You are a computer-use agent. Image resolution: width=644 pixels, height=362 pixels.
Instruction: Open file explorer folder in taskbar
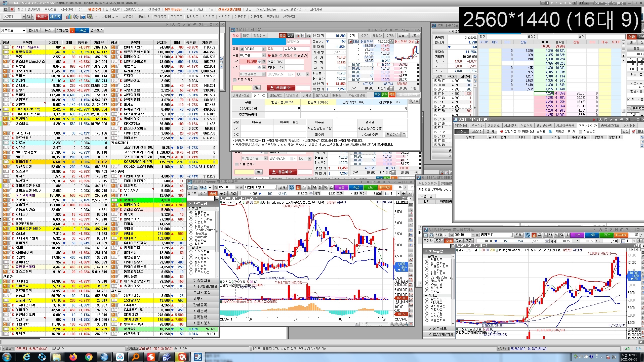pos(57,357)
